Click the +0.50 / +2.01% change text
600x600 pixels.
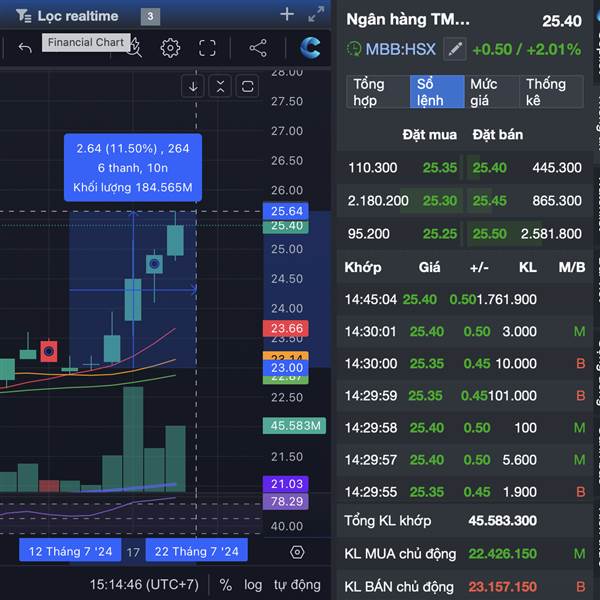(527, 49)
